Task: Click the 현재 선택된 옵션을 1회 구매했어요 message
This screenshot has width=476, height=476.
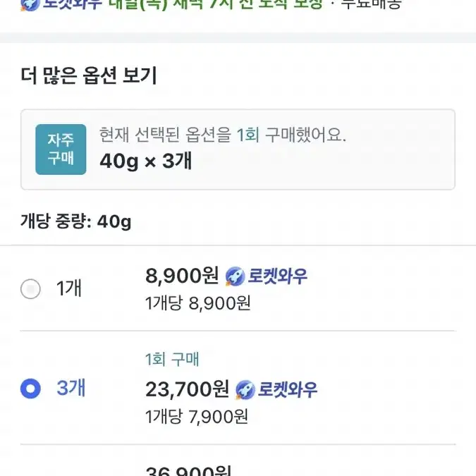Action: point(223,135)
